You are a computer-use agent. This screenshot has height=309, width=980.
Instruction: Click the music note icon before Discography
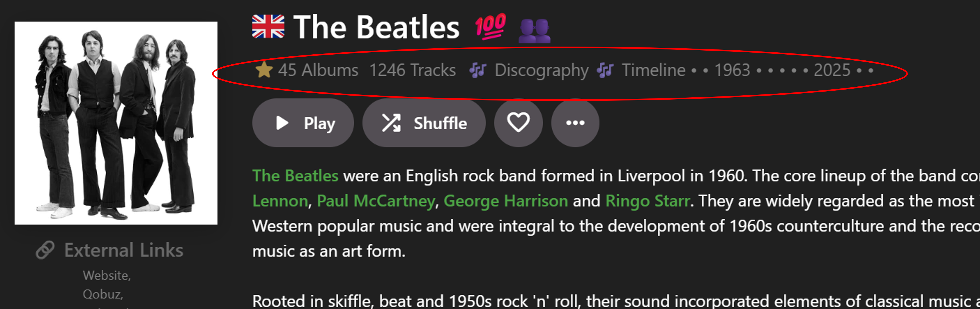point(478,70)
